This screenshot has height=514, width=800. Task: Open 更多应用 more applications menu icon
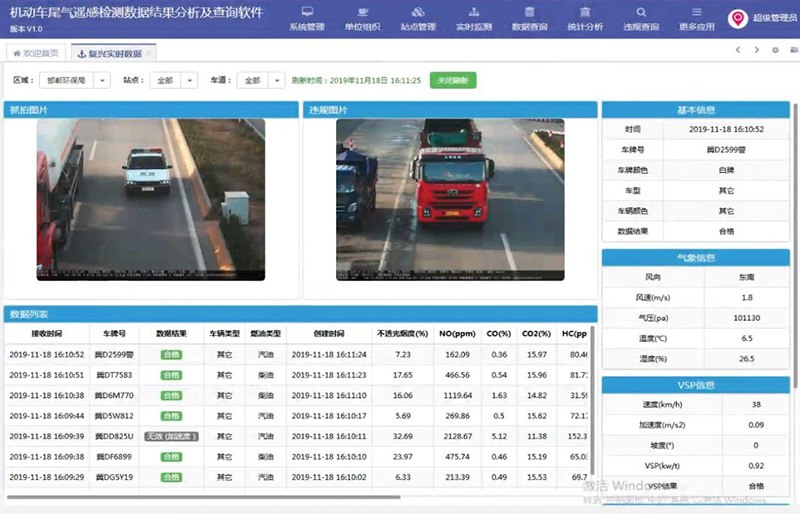[x=695, y=18]
